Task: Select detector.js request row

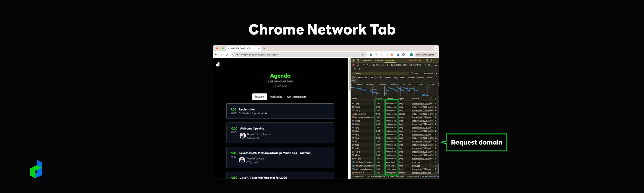Action: [394, 173]
